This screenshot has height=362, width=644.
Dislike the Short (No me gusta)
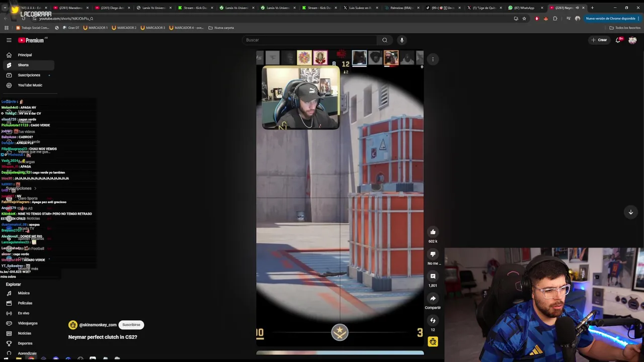pyautogui.click(x=433, y=254)
